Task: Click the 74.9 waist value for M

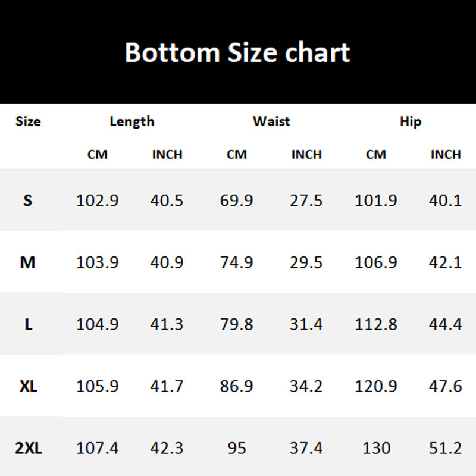Action: click(x=236, y=262)
